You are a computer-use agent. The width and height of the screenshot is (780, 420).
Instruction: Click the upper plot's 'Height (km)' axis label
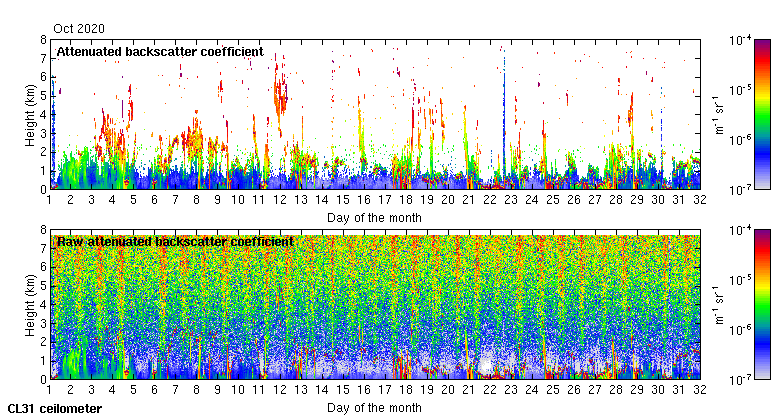30,115
